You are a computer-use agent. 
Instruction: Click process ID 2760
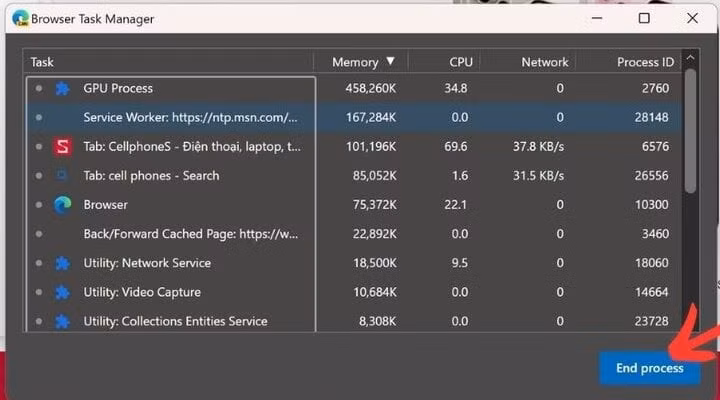tap(655, 88)
